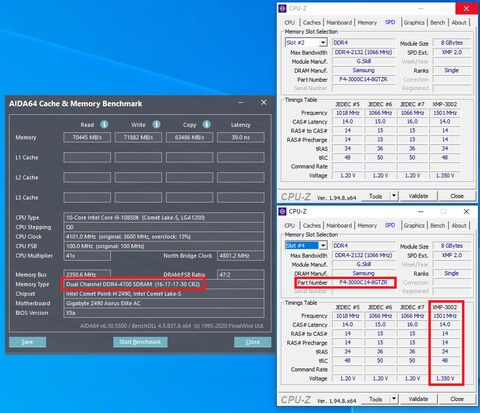Click Part Number field in lower CPU-Z
The width and height of the screenshot is (480, 413).
tap(363, 282)
